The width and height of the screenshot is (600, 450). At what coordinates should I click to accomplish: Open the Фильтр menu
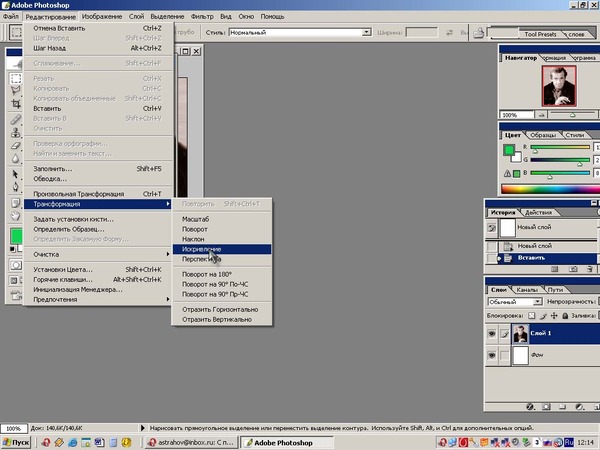pos(202,16)
